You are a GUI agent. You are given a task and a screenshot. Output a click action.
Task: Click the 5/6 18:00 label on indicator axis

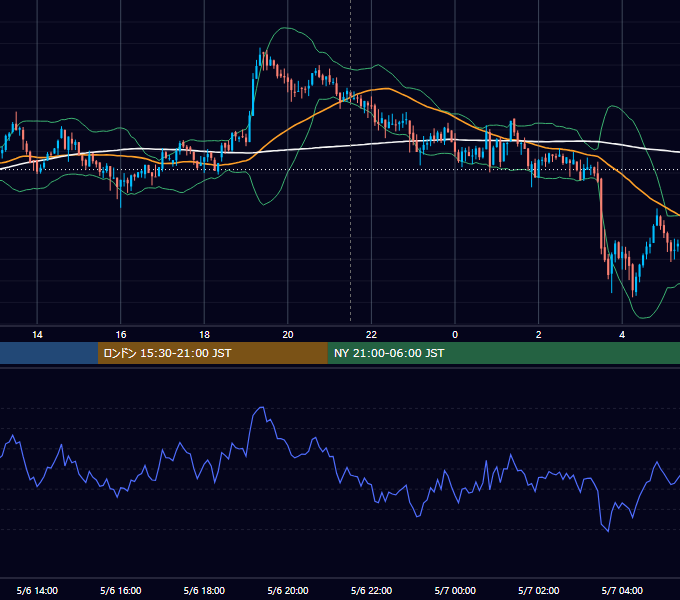coord(204,590)
